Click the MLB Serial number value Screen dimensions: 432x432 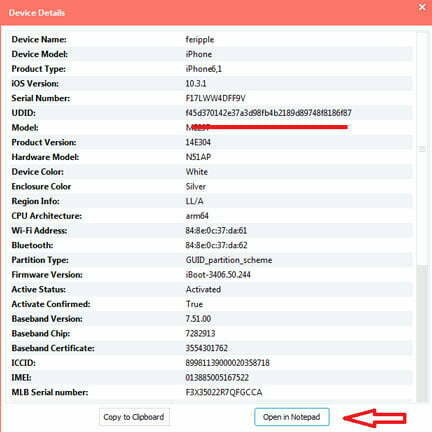coord(224,392)
